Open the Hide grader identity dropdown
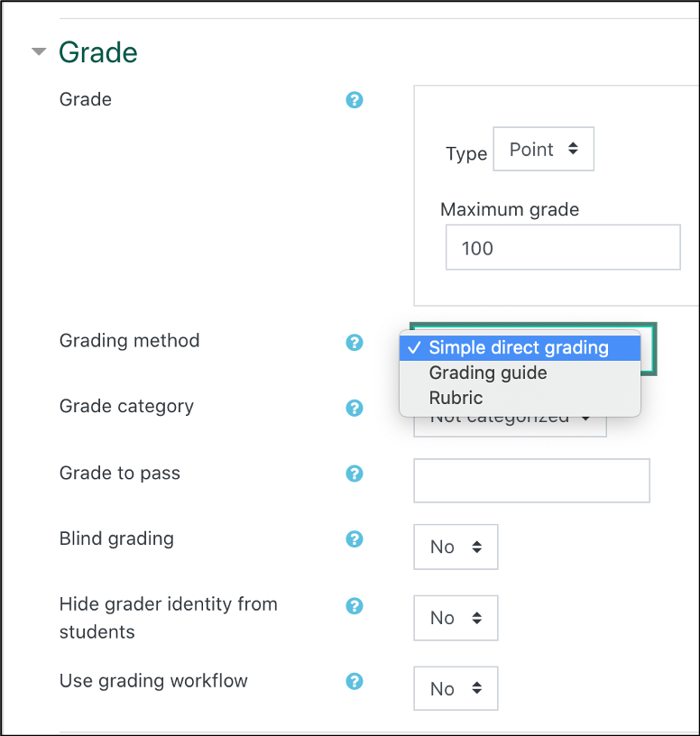 click(456, 618)
